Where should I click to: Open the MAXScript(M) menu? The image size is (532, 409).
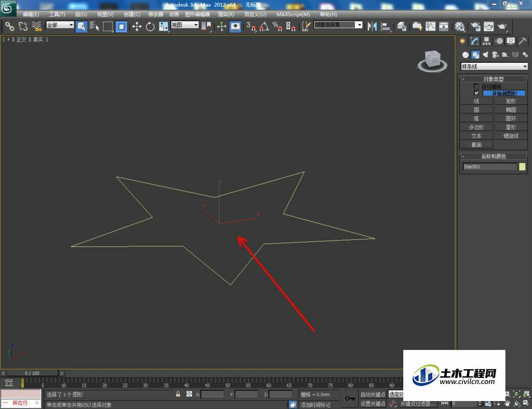tap(293, 14)
